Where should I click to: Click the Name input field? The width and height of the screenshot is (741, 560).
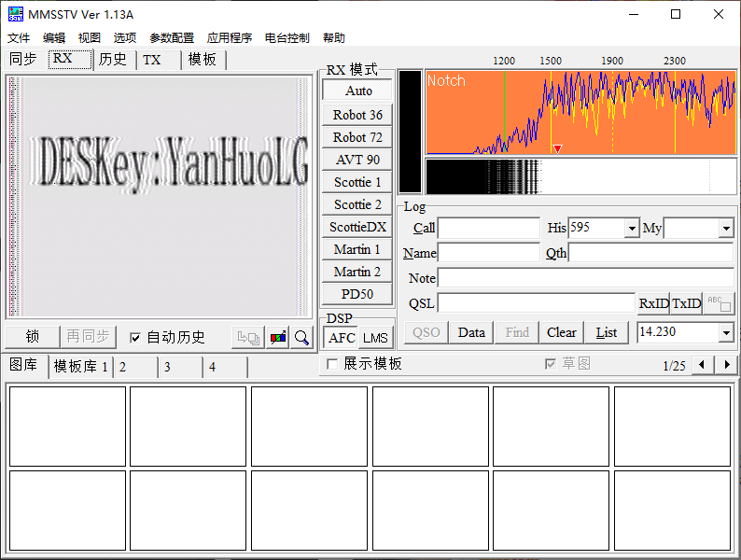(x=489, y=253)
